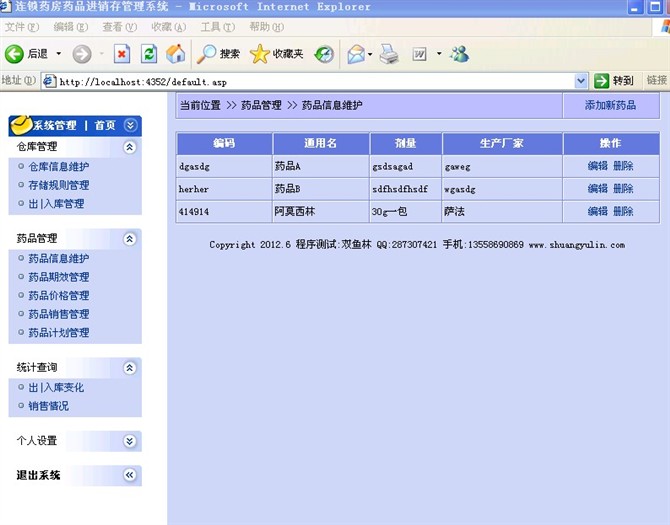Open the Search (搜索) toolbar button
The image size is (670, 525).
pos(218,54)
